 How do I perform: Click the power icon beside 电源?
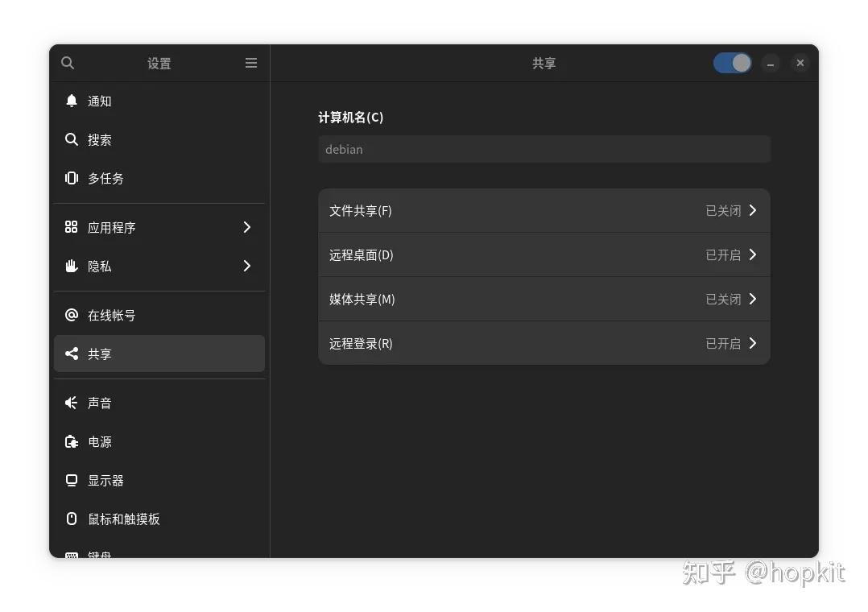[x=72, y=441]
